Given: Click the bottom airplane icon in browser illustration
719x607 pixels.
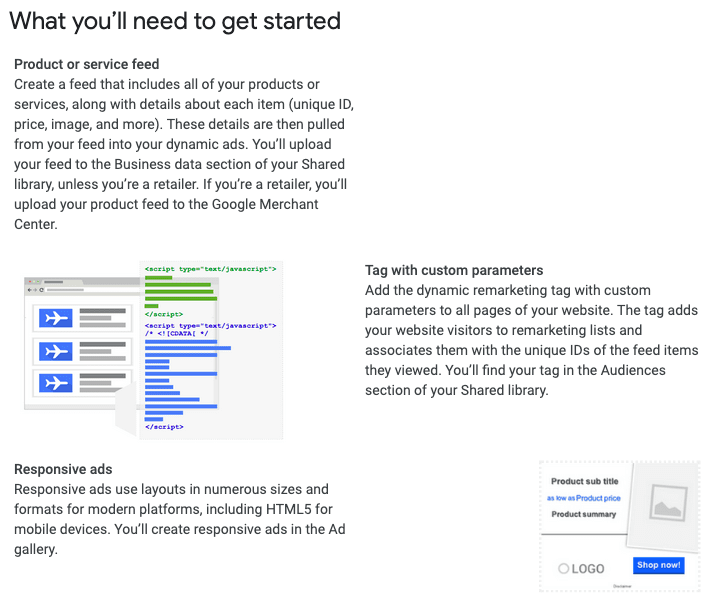Looking at the screenshot, I should click(x=55, y=384).
